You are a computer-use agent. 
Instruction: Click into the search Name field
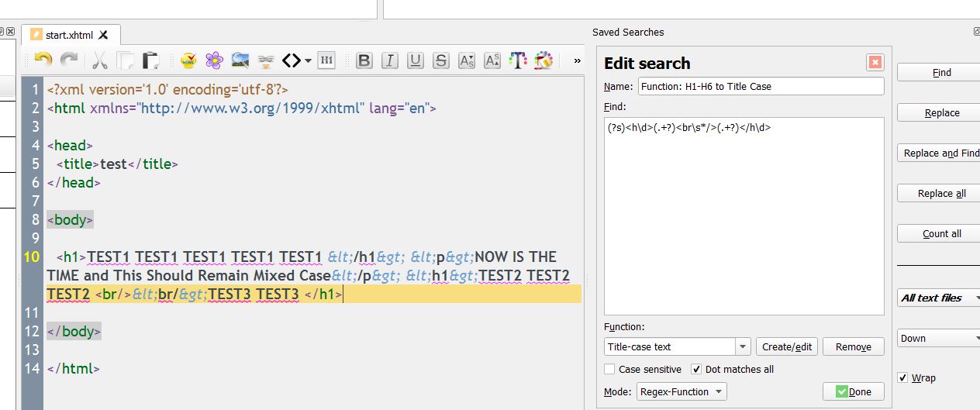[760, 86]
